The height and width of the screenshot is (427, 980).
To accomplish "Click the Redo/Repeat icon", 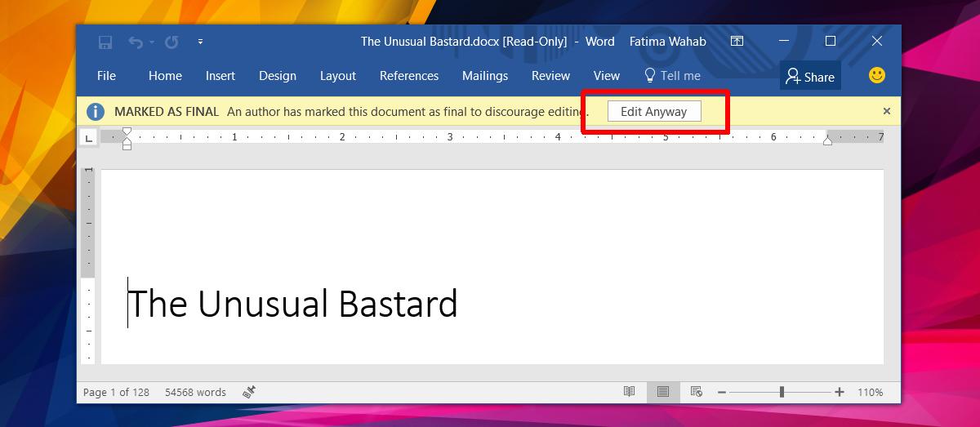I will click(171, 42).
